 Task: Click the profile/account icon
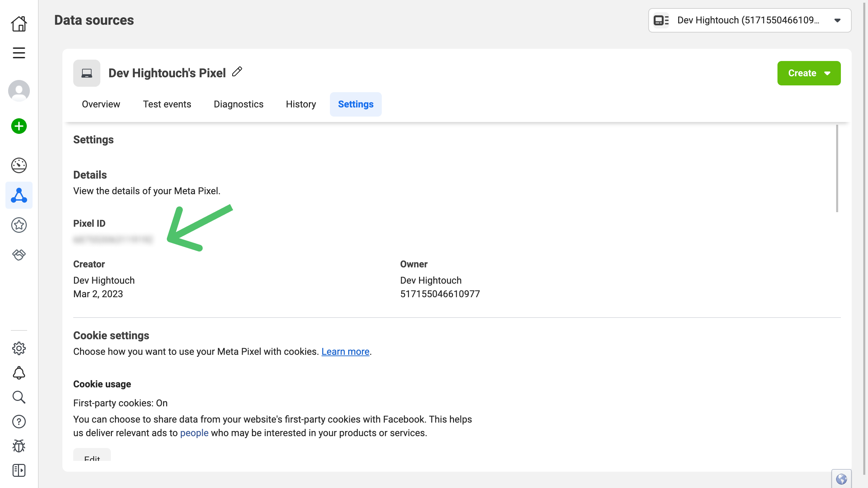point(19,90)
